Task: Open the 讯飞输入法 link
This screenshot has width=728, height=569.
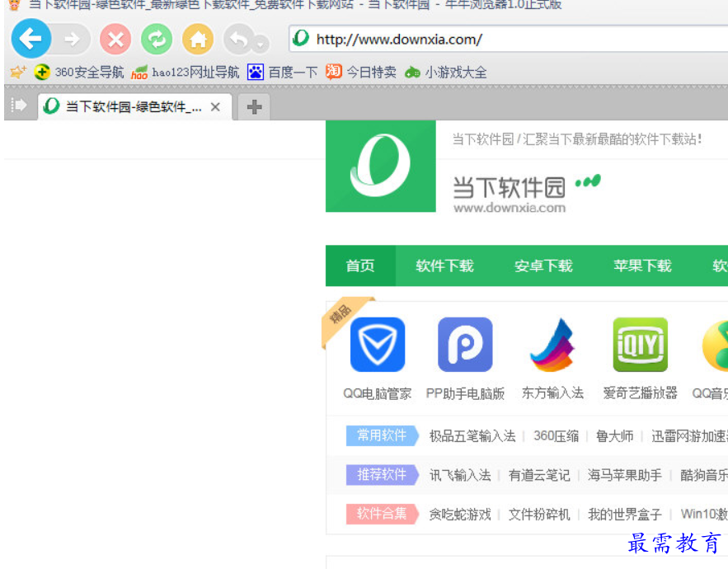Action: (460, 475)
